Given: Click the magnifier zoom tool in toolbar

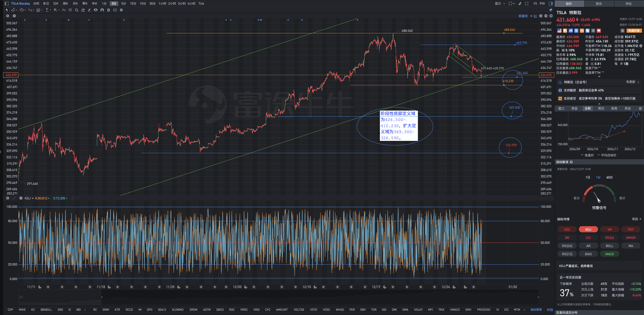Looking at the screenshot, I should point(77,10).
